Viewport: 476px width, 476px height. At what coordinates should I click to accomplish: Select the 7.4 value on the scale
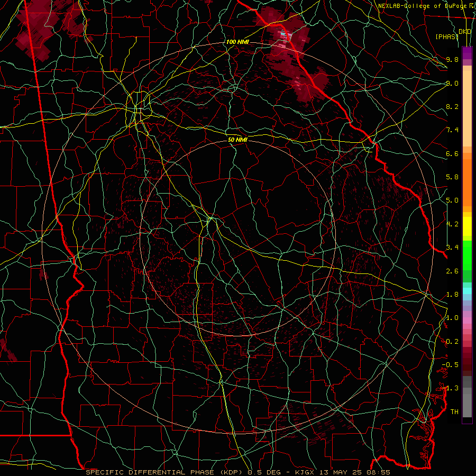point(452,130)
